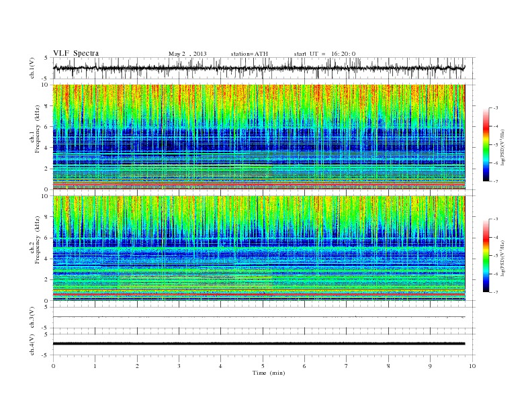532x411 pixels.
Task: Click the "-7" value on ch.2 colorbar
Action: click(496, 292)
